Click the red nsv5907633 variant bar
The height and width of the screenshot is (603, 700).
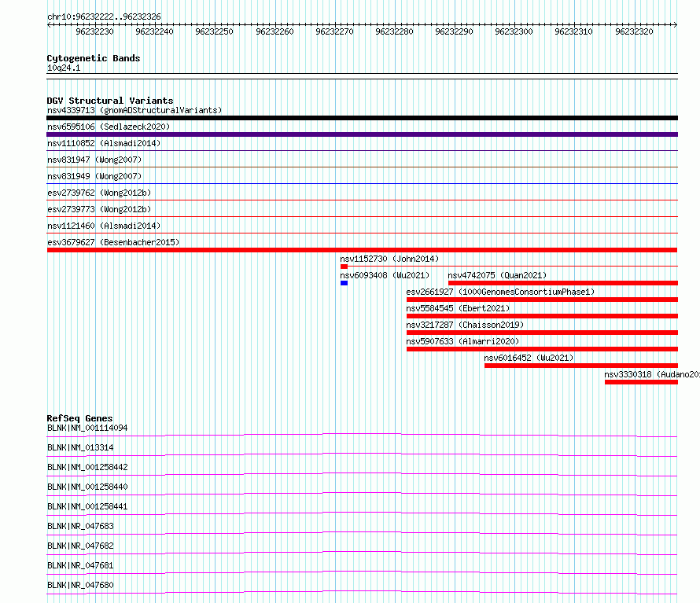tap(542, 349)
